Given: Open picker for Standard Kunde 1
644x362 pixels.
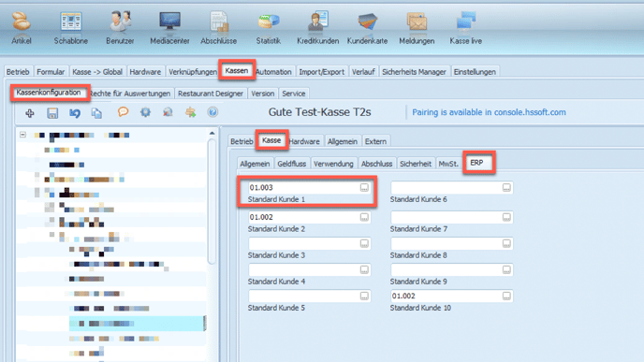Looking at the screenshot, I should pyautogui.click(x=364, y=188).
